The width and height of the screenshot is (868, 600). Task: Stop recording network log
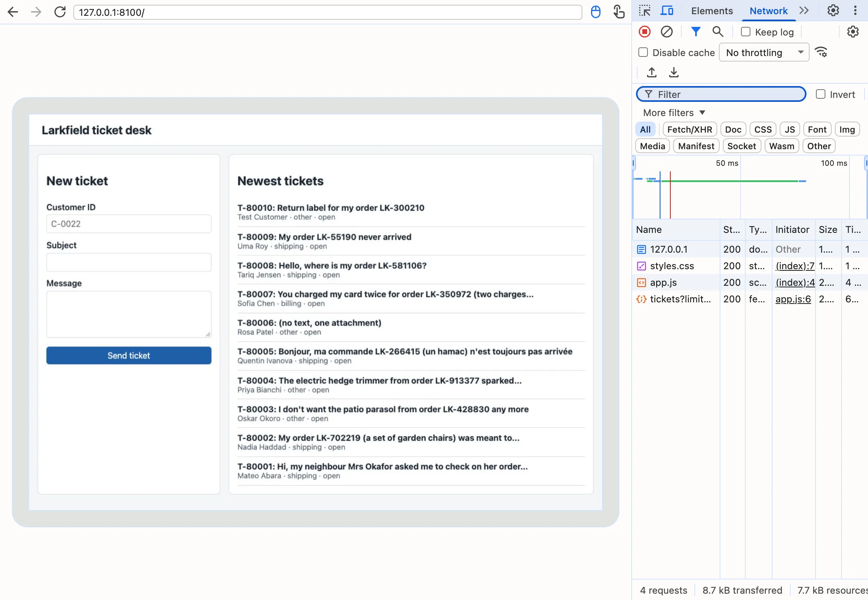pos(645,32)
